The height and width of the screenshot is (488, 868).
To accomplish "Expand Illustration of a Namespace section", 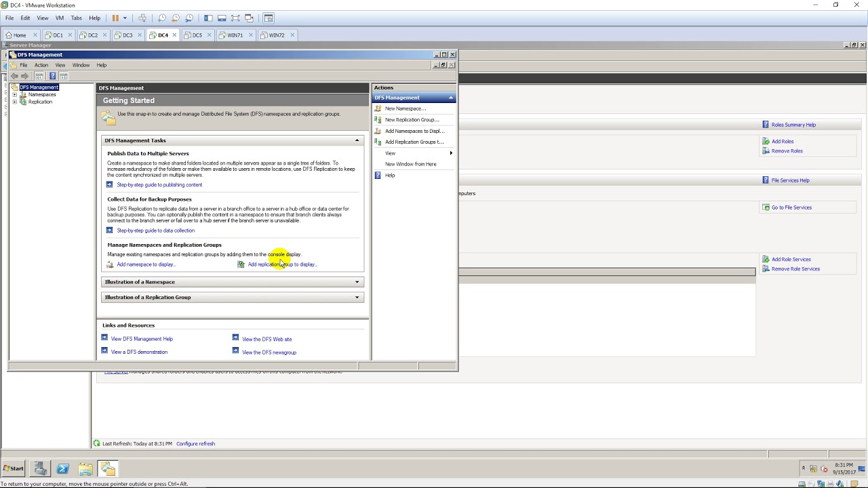I will pos(357,282).
